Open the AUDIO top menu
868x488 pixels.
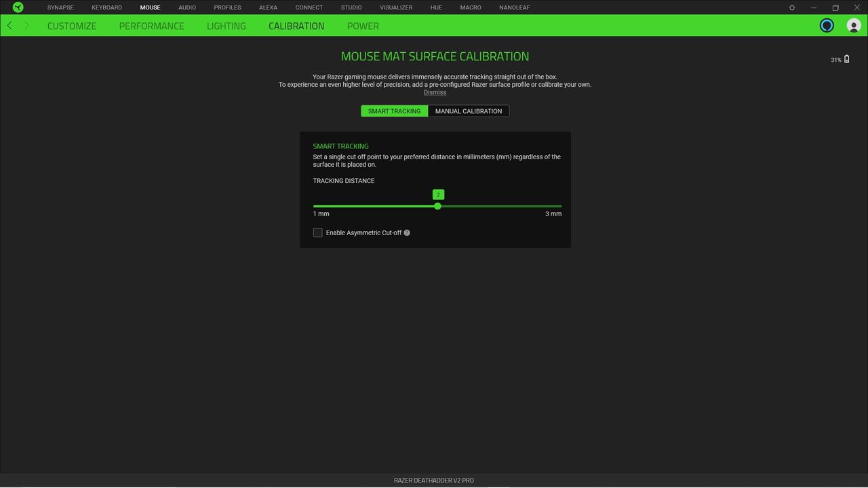coord(187,7)
